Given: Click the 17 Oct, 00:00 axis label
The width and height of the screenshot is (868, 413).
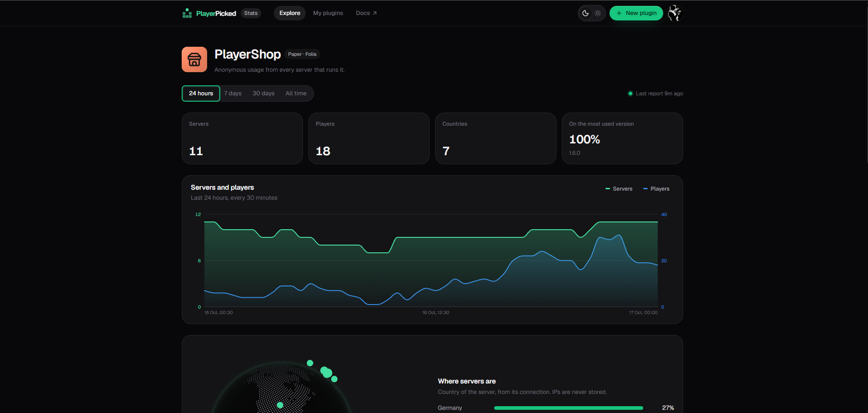Looking at the screenshot, I should pos(643,313).
